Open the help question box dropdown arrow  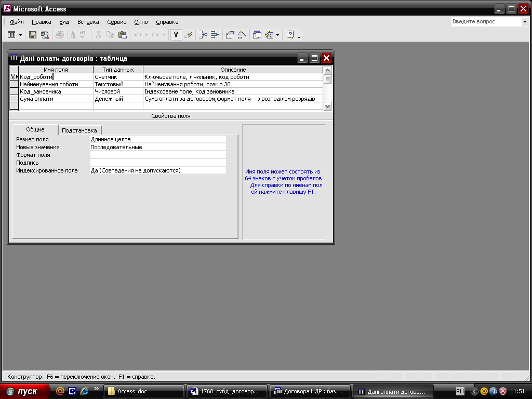point(525,22)
